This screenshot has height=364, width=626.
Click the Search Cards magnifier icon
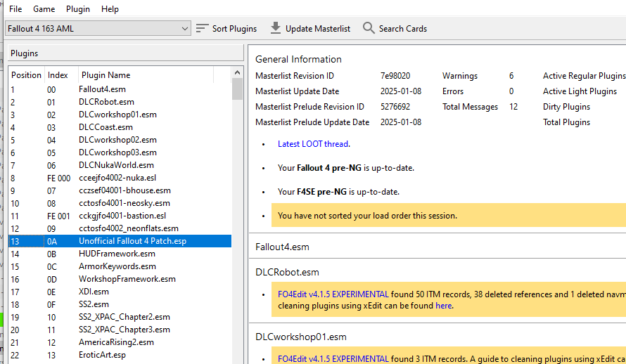coord(369,28)
